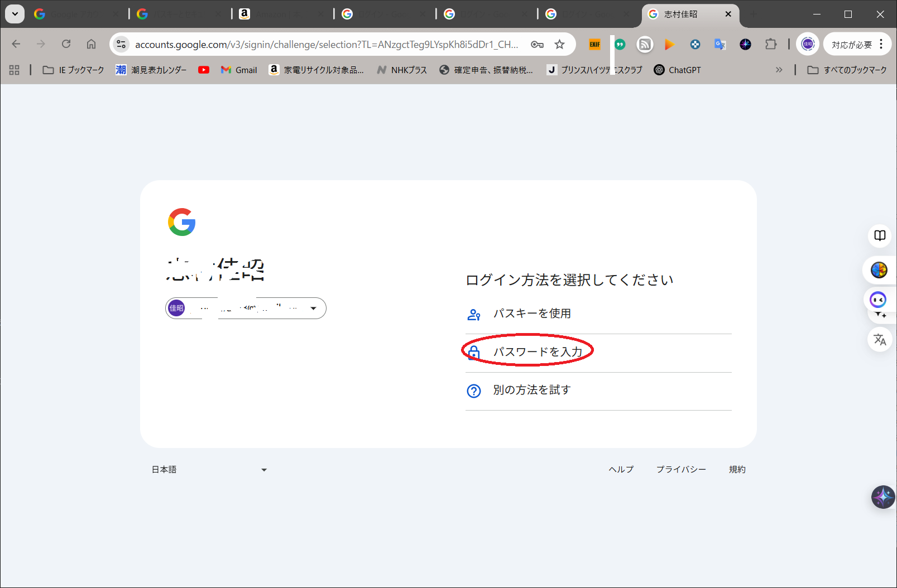Choose パスワードを入力 sign-in option

click(x=537, y=352)
